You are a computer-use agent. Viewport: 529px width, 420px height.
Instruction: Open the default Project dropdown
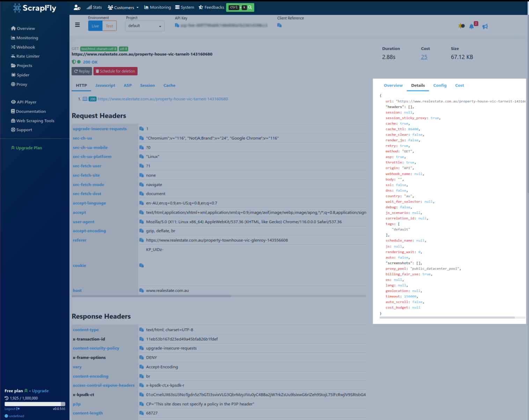[x=145, y=25]
